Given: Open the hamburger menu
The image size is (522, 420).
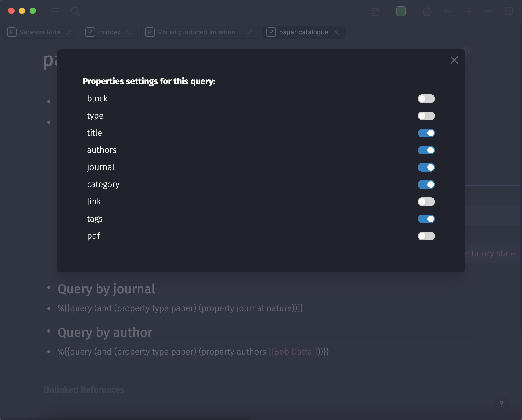Looking at the screenshot, I should (55, 11).
